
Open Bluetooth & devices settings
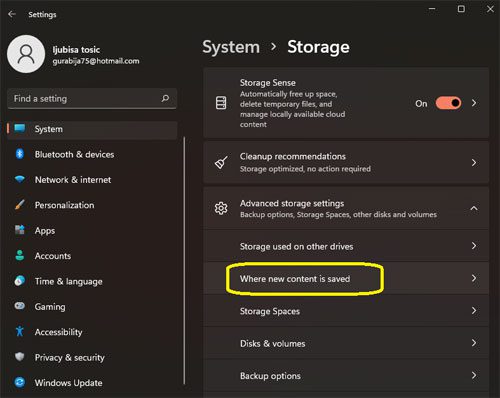click(x=92, y=154)
